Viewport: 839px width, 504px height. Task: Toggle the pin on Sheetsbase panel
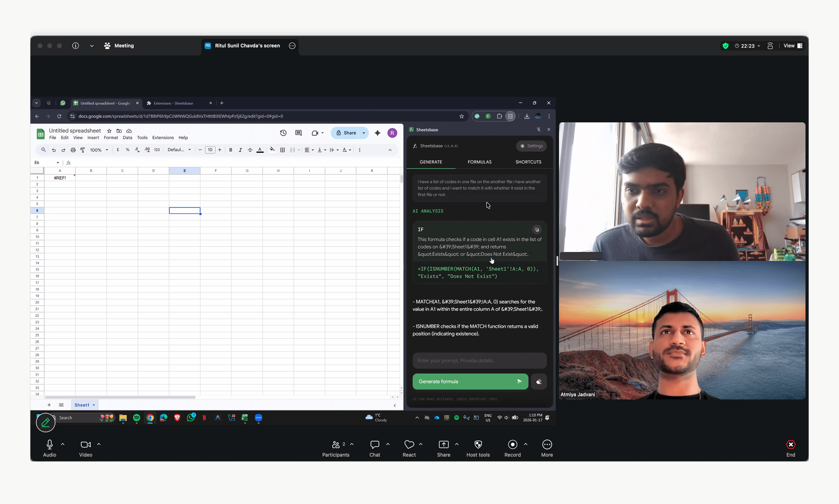tap(539, 129)
